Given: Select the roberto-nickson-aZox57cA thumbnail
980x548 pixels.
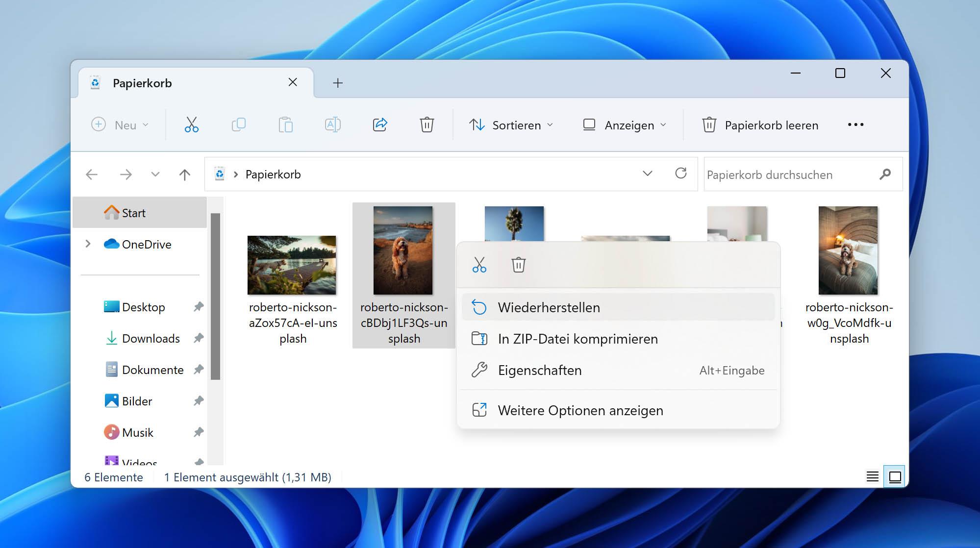Looking at the screenshot, I should coord(292,265).
